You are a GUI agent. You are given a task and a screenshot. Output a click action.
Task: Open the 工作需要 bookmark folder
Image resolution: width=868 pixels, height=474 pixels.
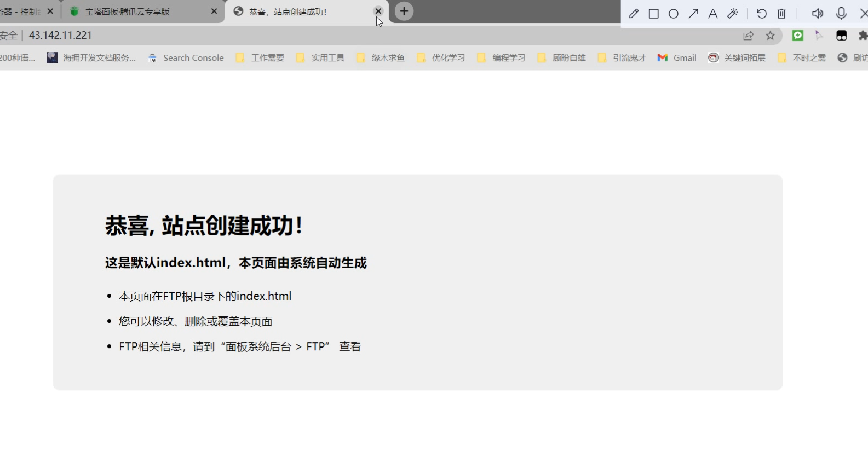click(260, 58)
